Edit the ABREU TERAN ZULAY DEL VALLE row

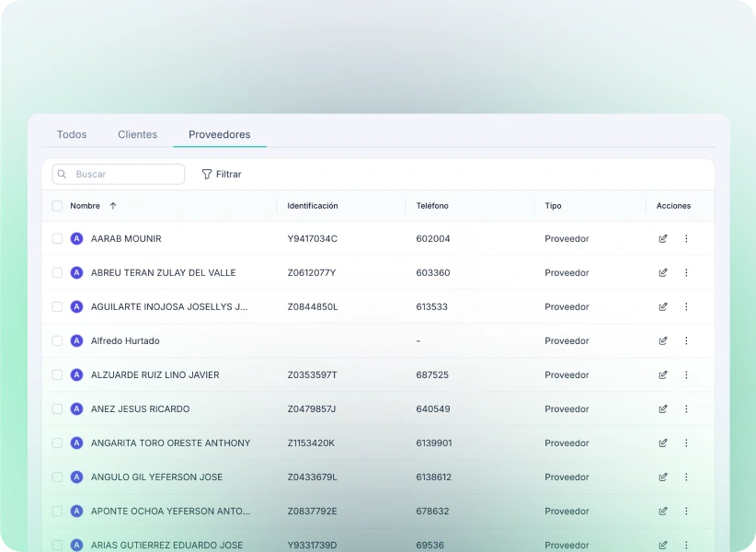[663, 273]
